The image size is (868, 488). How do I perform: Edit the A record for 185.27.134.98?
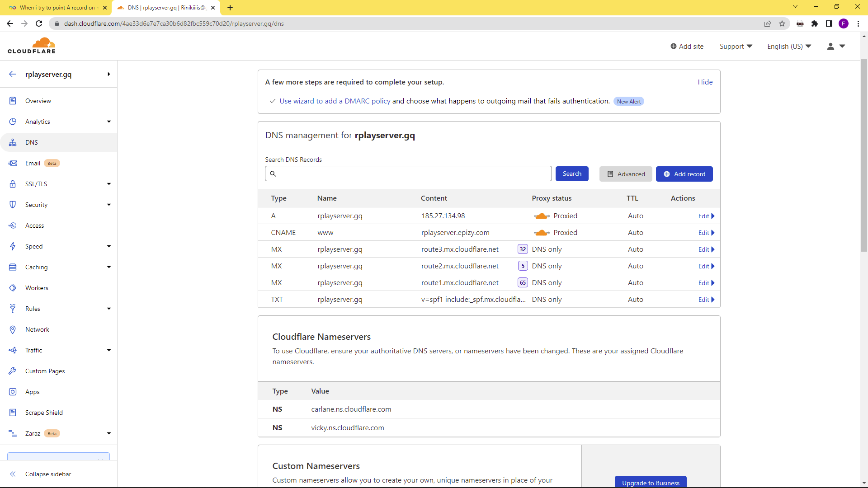706,216
